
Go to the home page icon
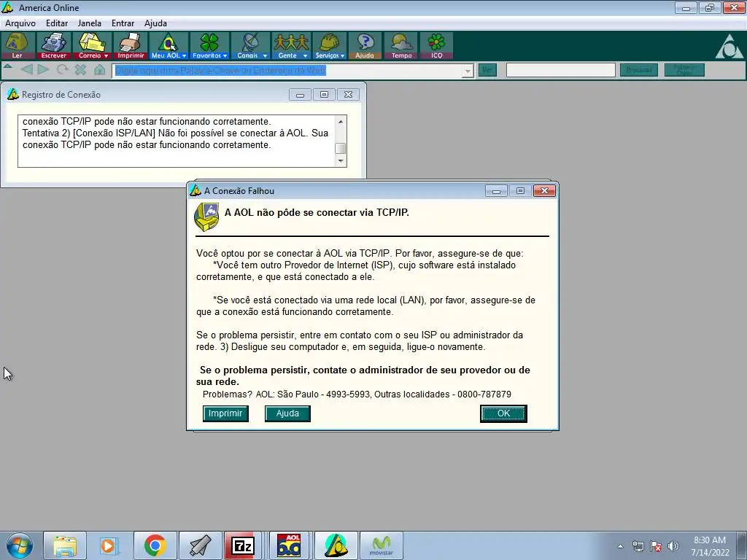click(99, 70)
